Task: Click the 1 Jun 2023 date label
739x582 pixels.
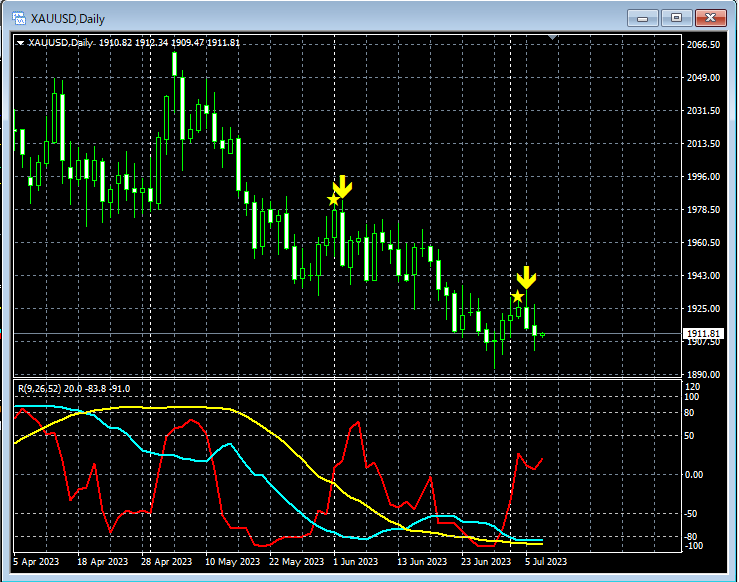Action: point(355,561)
